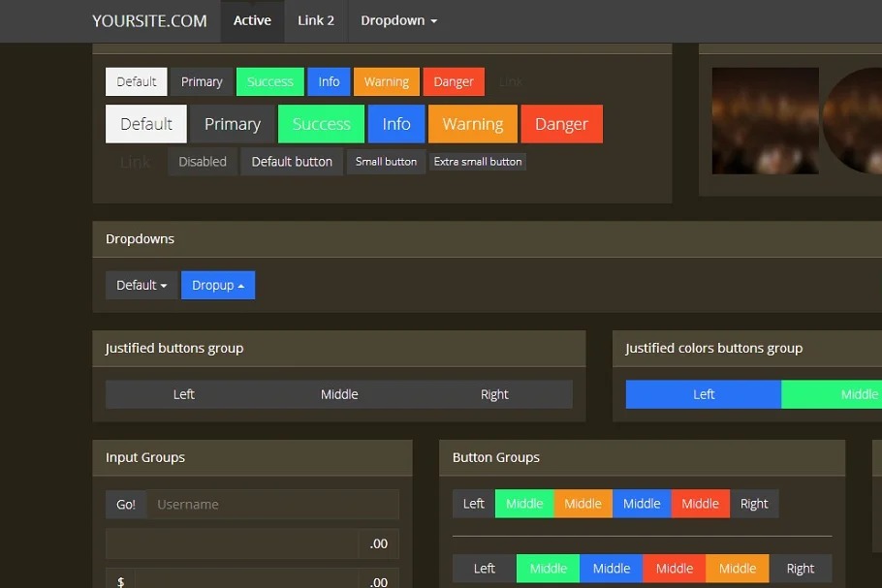Focus the Username input field

pyautogui.click(x=272, y=505)
